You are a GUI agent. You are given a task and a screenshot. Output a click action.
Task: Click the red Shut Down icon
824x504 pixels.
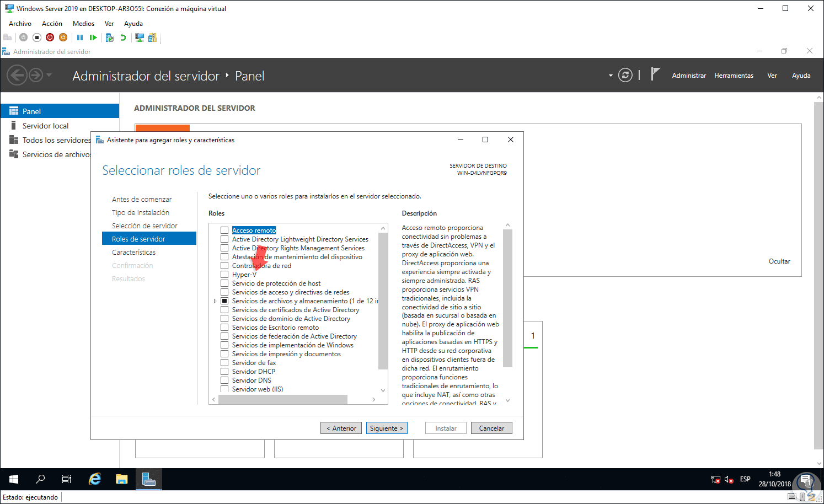[x=50, y=37]
